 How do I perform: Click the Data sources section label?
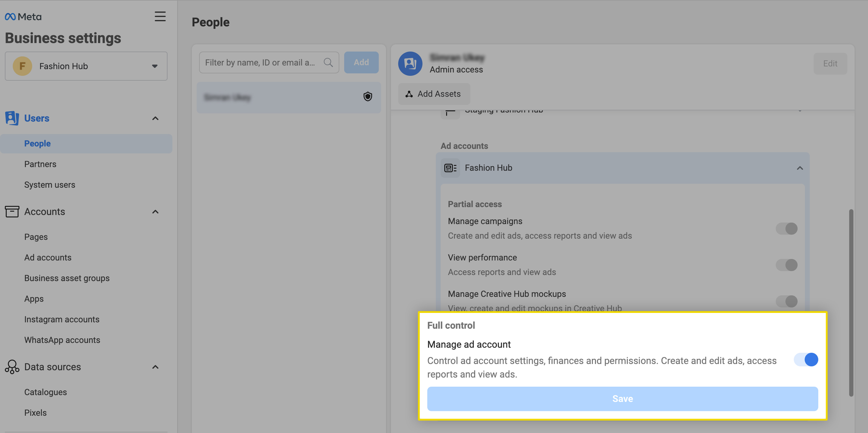(53, 367)
